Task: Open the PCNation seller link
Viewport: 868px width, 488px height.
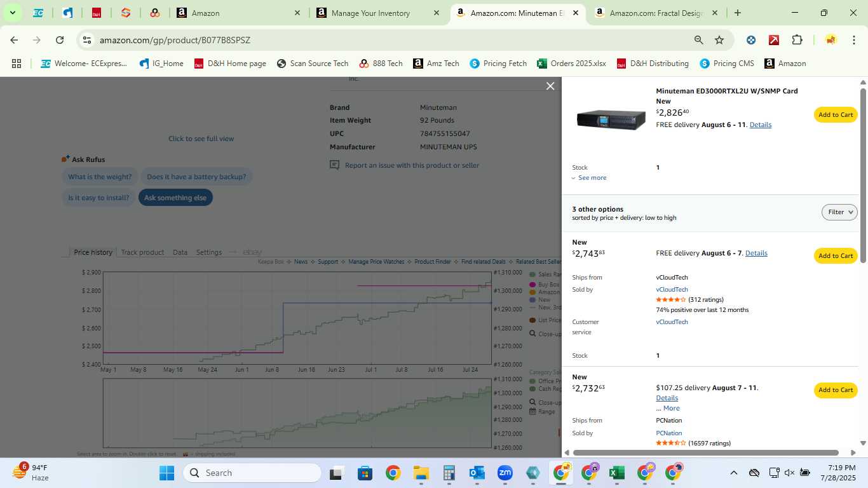Action: (669, 433)
